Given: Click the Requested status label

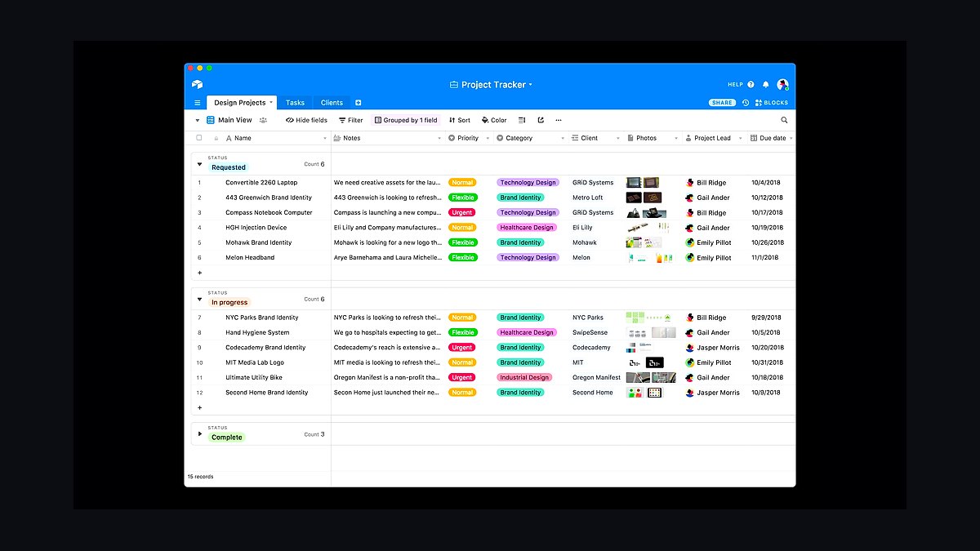Looking at the screenshot, I should tap(228, 167).
